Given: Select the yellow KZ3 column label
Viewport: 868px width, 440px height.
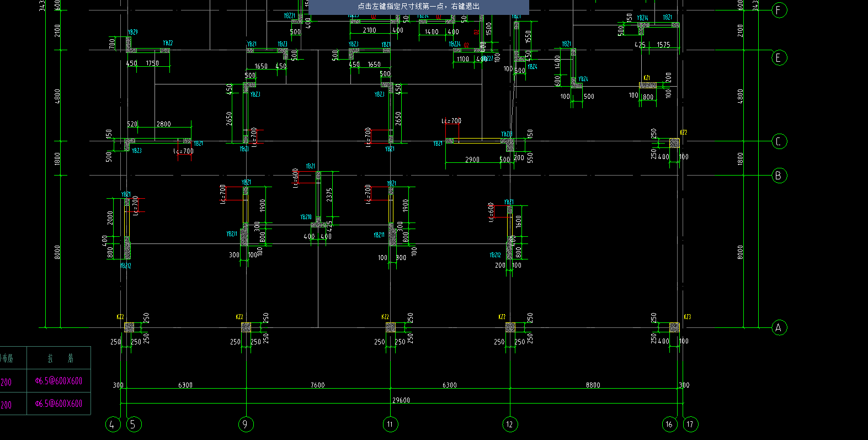Looking at the screenshot, I should 687,317.
